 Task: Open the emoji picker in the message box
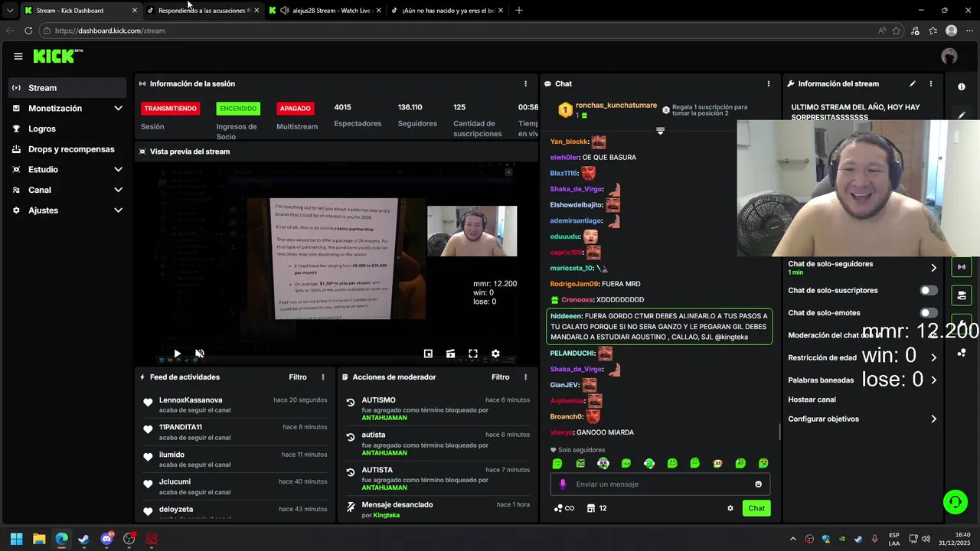coord(759,484)
